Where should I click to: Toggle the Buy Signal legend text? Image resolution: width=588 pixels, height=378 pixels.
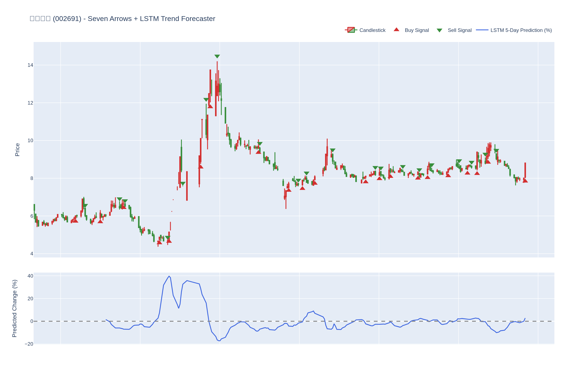tap(416, 30)
